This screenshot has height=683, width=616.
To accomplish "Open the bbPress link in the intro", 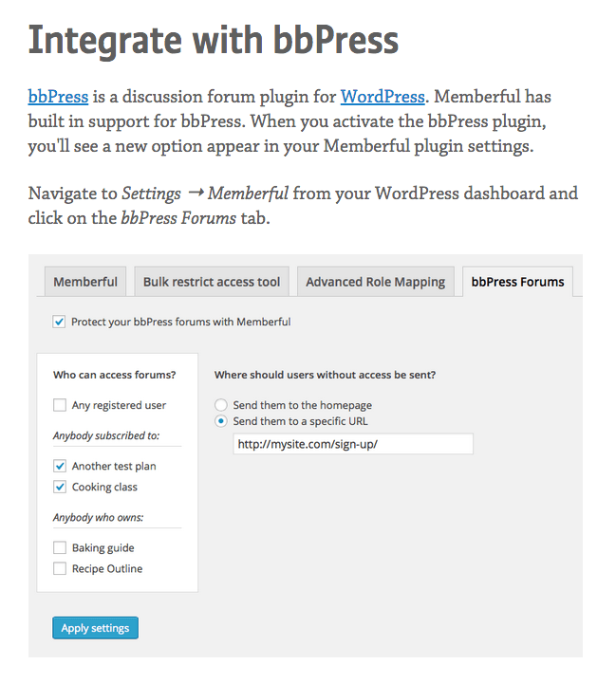I will pyautogui.click(x=58, y=97).
